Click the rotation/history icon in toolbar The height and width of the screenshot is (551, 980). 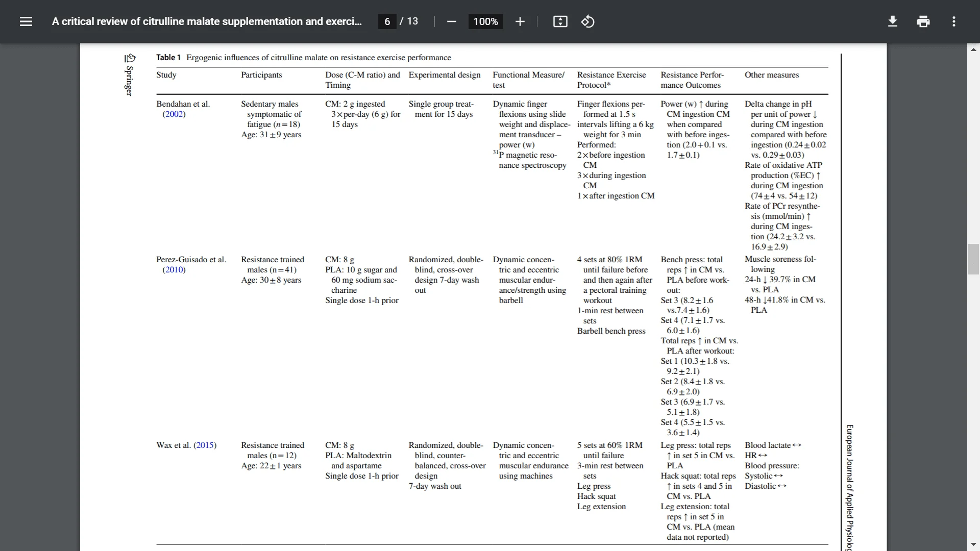coord(589,21)
